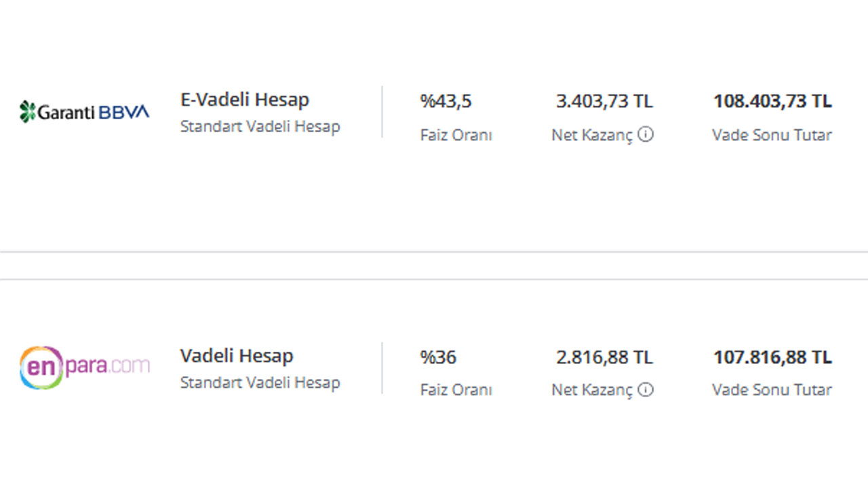This screenshot has width=868, height=488.
Task: Click the Garanti clover leaf emblem
Action: [27, 111]
